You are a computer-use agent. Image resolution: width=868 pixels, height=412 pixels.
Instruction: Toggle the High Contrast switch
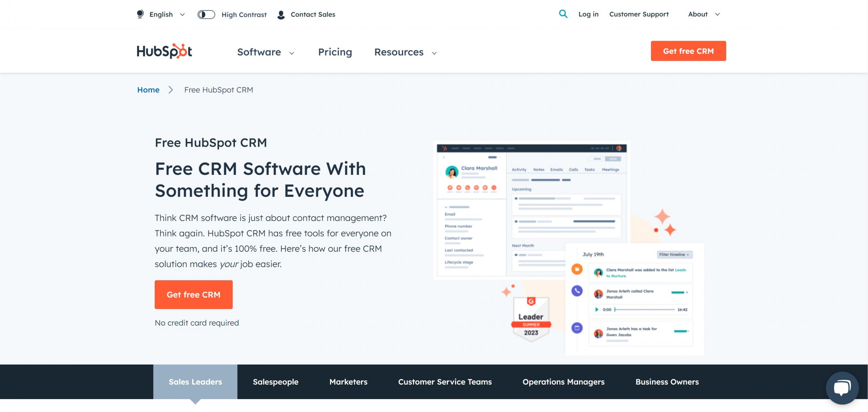coord(206,15)
